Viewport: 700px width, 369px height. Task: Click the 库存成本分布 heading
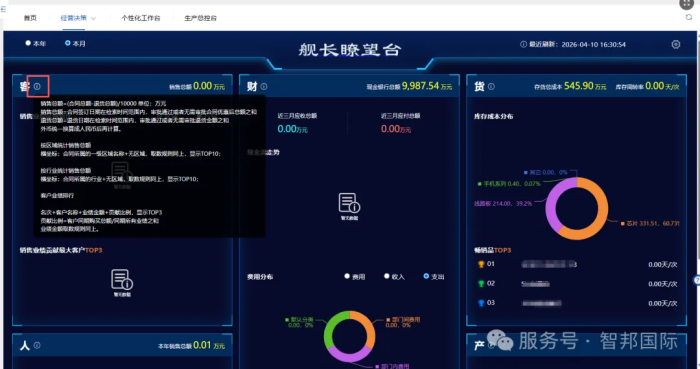(x=493, y=116)
